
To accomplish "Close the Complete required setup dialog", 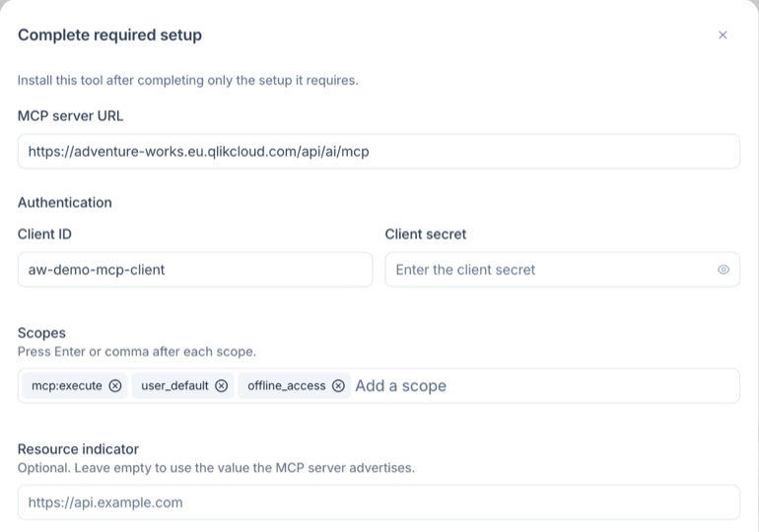I will click(x=723, y=34).
